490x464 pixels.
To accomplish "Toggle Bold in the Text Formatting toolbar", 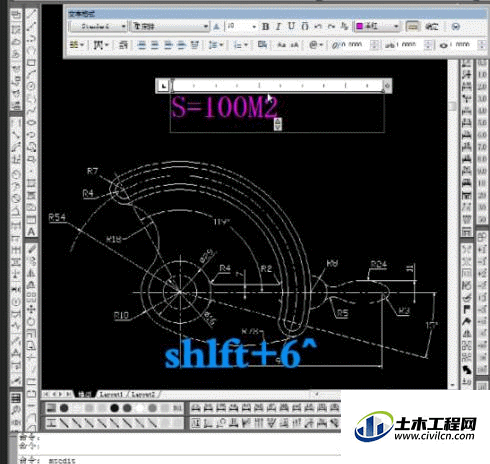I will pyautogui.click(x=265, y=26).
